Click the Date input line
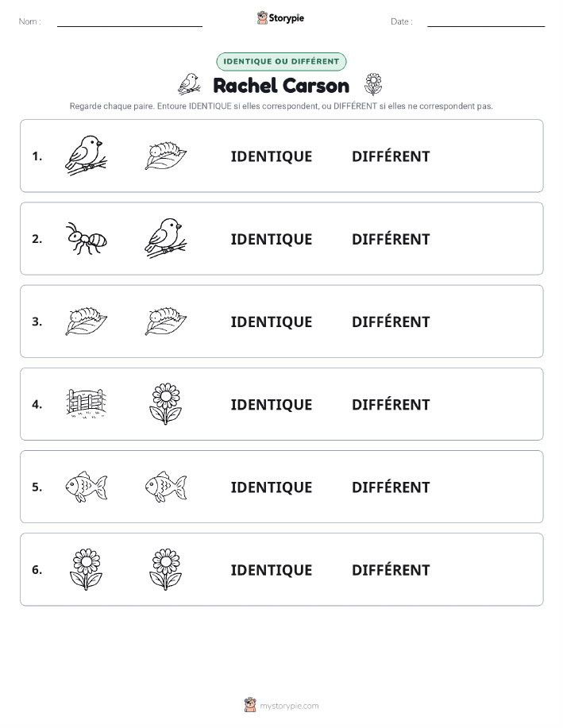This screenshot has width=563, height=728. (x=486, y=22)
